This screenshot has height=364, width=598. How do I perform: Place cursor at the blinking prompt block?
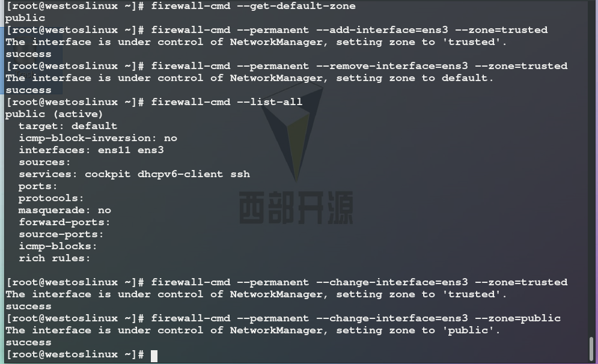coord(154,356)
